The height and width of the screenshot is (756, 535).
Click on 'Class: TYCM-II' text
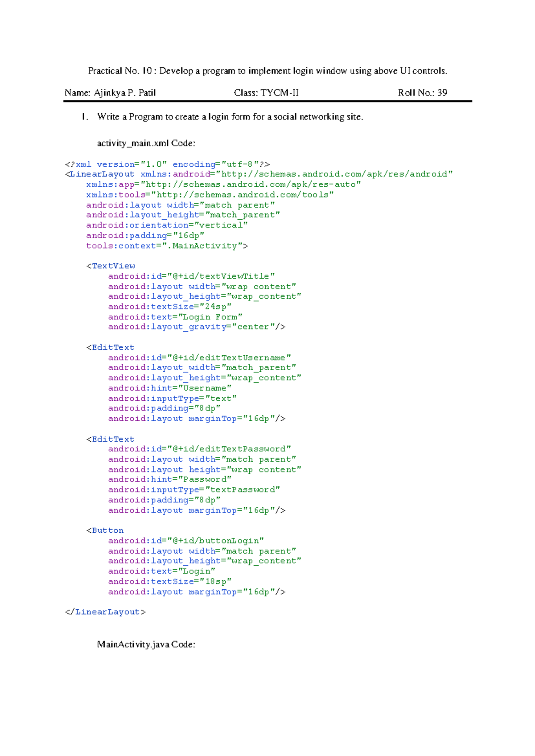tap(266, 93)
